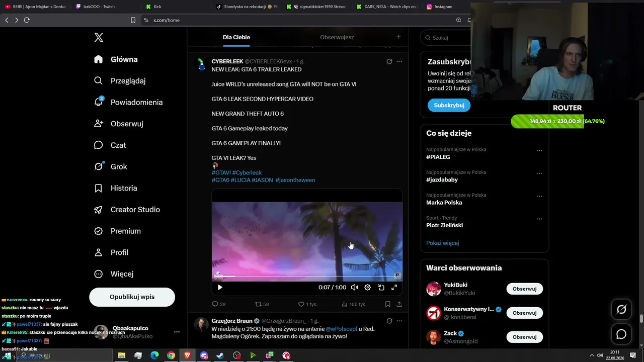The image size is (644, 362).
Task: Open Profil from the sidebar
Action: [111, 252]
